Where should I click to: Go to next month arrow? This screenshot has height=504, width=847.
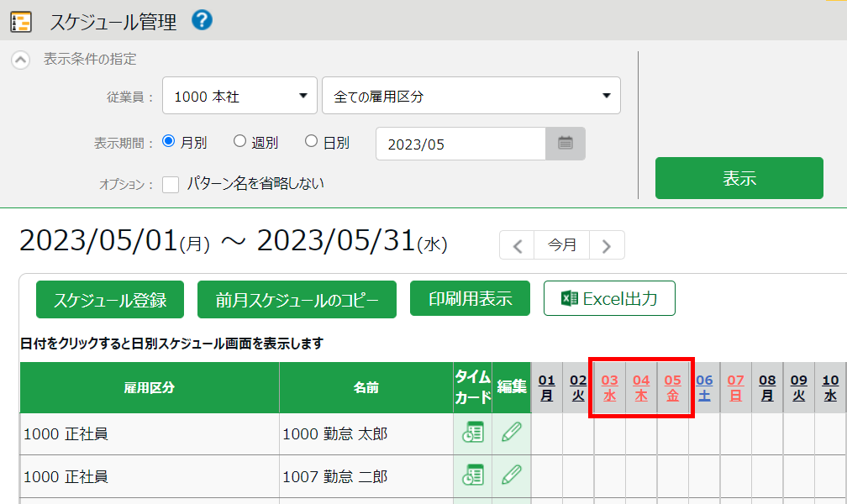point(607,245)
